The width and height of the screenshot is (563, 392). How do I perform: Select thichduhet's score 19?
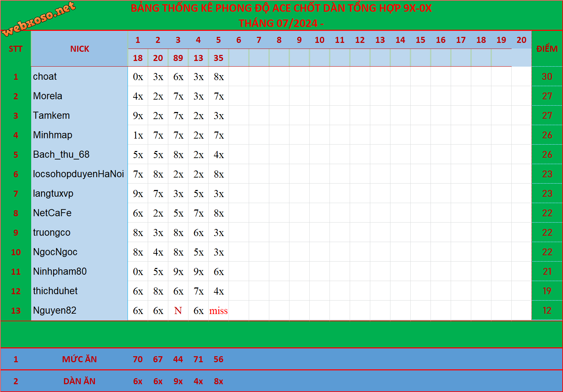[x=547, y=291]
